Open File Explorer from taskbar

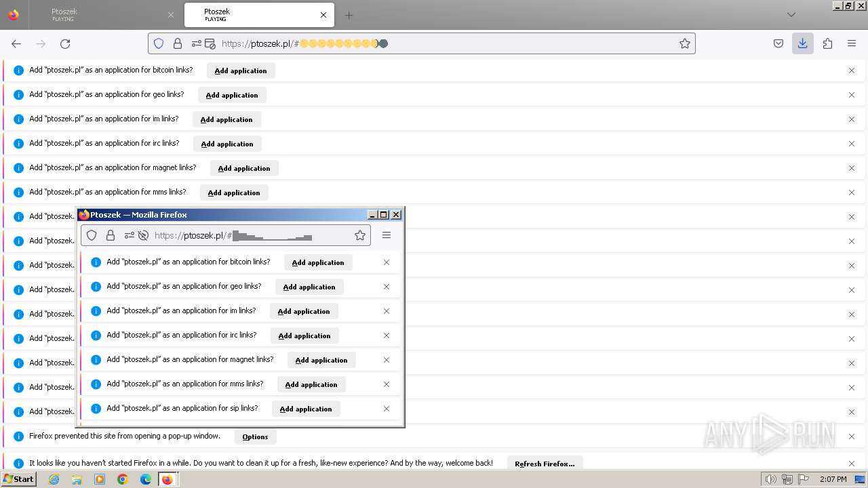tap(77, 479)
